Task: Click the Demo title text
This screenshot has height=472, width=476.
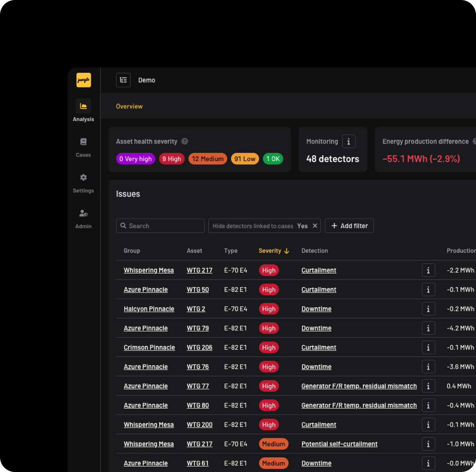Action: (x=147, y=80)
